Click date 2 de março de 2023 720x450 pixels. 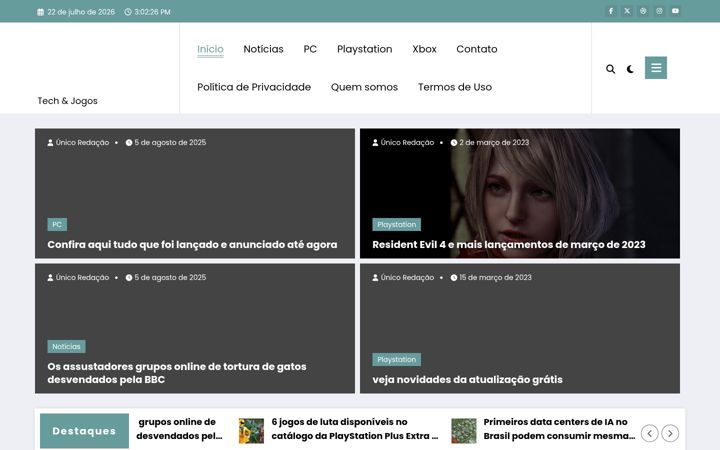pyautogui.click(x=490, y=143)
